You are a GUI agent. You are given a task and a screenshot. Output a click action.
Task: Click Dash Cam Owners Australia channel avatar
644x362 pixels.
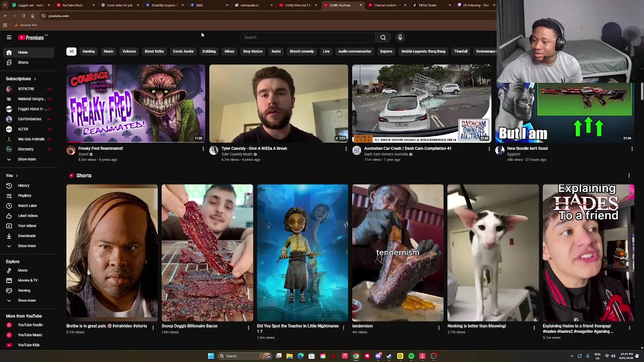click(x=357, y=150)
